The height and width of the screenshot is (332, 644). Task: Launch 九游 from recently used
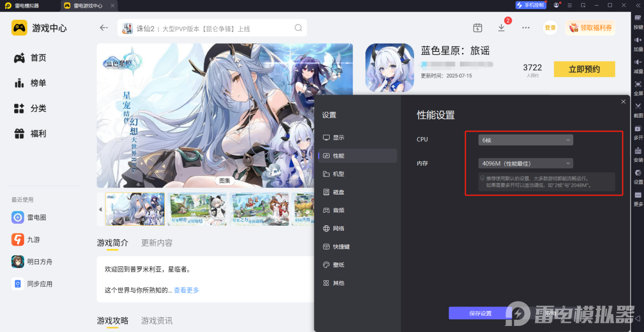pyautogui.click(x=26, y=239)
